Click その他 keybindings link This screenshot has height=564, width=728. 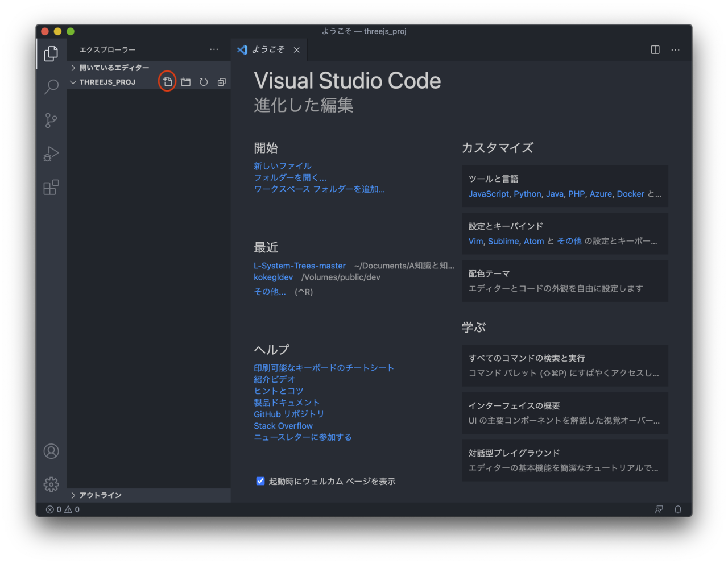569,241
